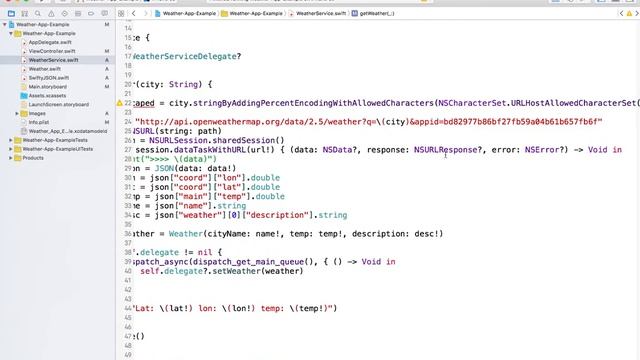
Task: Click stringByAddingPercentEncodingWithAllowedCharacters in code
Action: click(x=313, y=103)
